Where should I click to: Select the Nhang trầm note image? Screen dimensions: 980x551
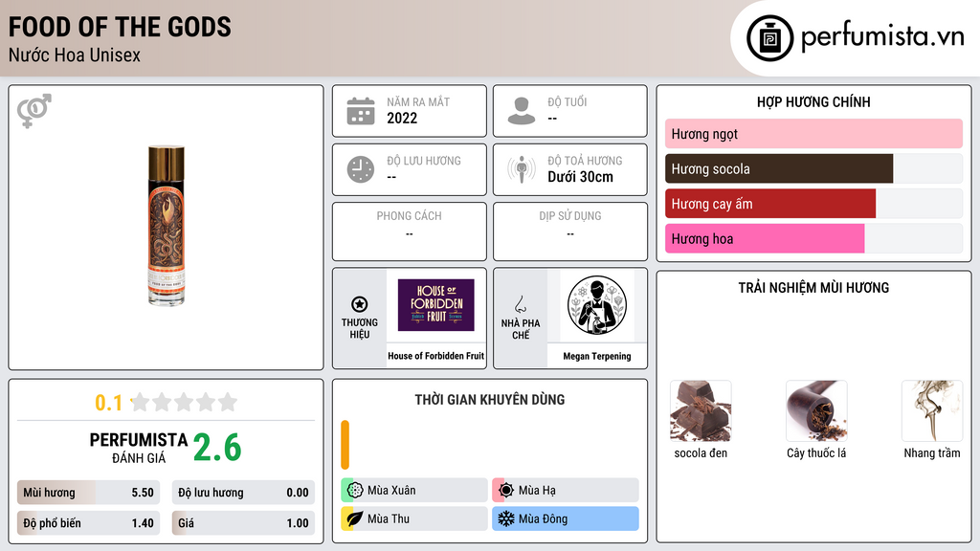932,410
